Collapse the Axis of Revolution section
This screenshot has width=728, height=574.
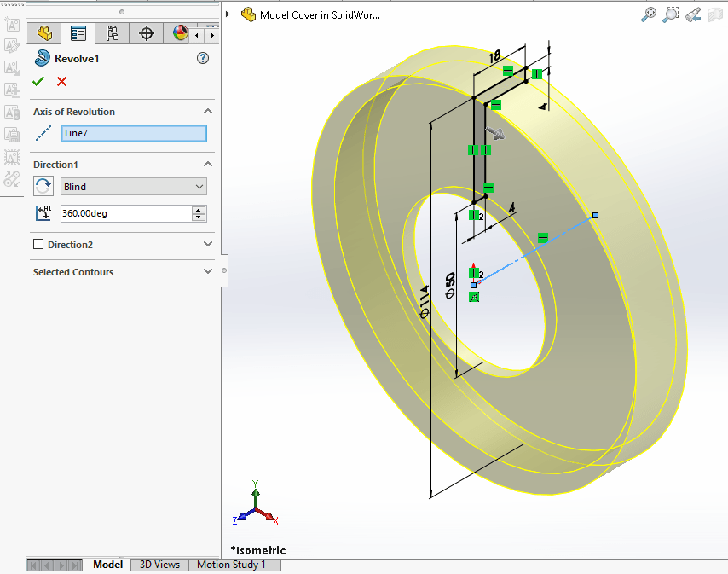tap(208, 112)
